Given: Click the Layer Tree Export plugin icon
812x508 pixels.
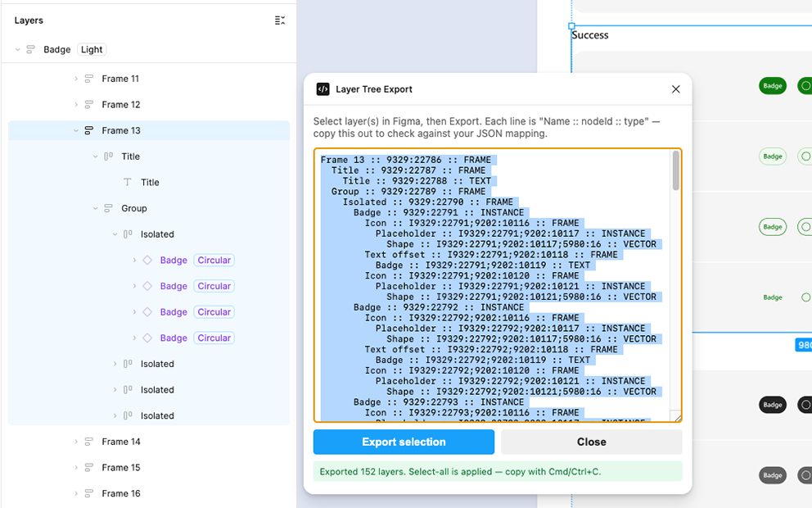Looking at the screenshot, I should tap(323, 89).
